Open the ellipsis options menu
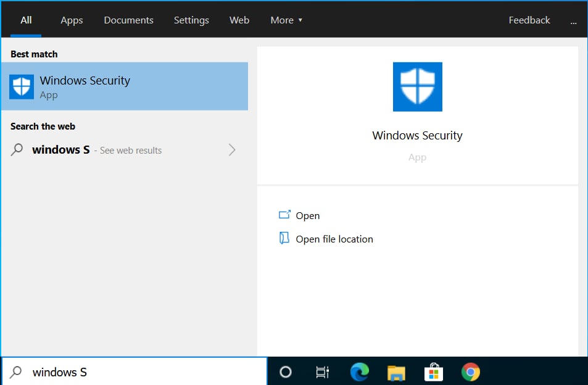 (x=573, y=20)
